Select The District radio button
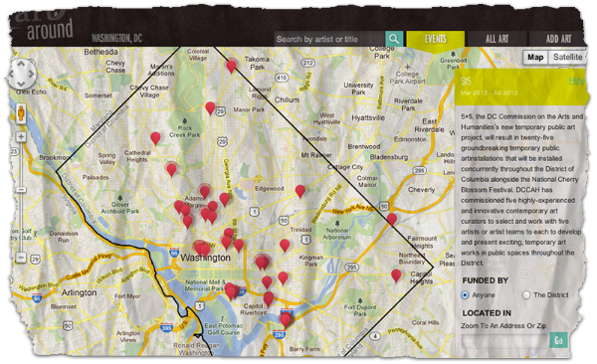The height and width of the screenshot is (364, 597). tap(526, 295)
